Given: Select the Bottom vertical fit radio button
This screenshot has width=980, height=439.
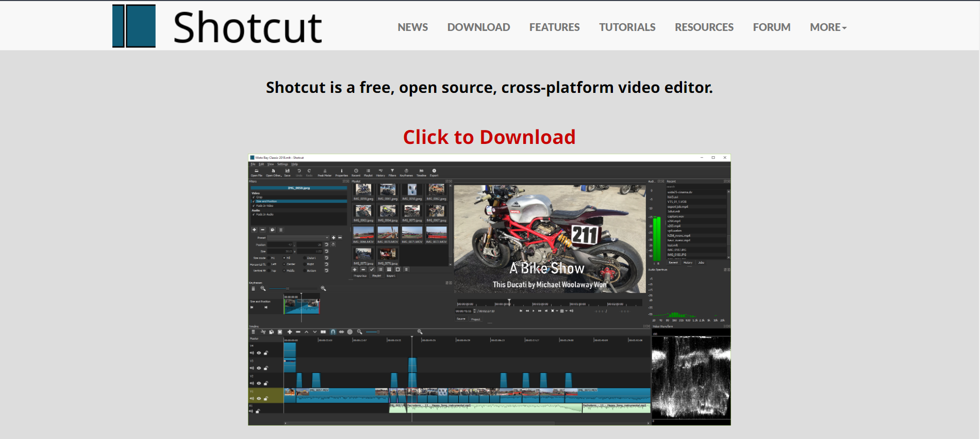Looking at the screenshot, I should coord(305,270).
